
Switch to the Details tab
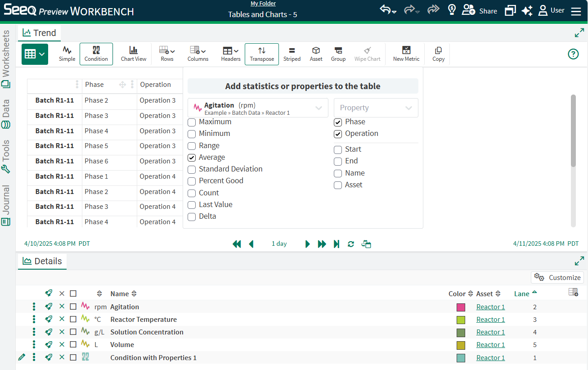click(42, 261)
